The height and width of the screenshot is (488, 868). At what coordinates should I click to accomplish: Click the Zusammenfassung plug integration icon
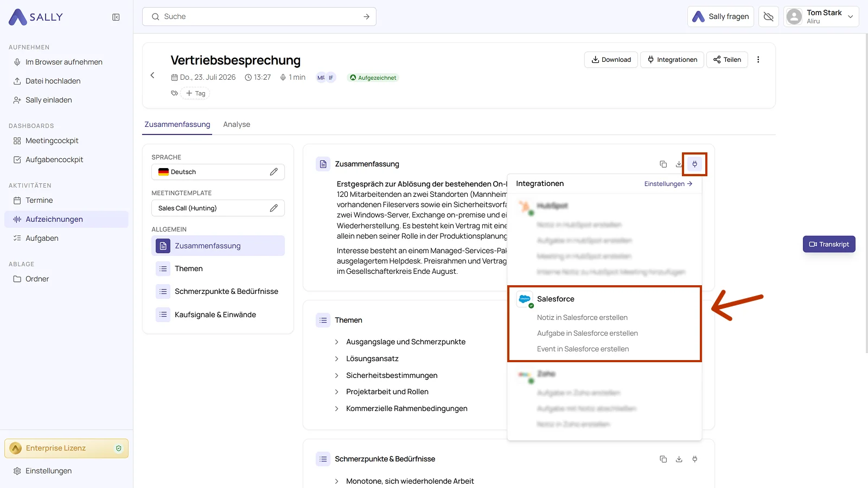(x=695, y=164)
